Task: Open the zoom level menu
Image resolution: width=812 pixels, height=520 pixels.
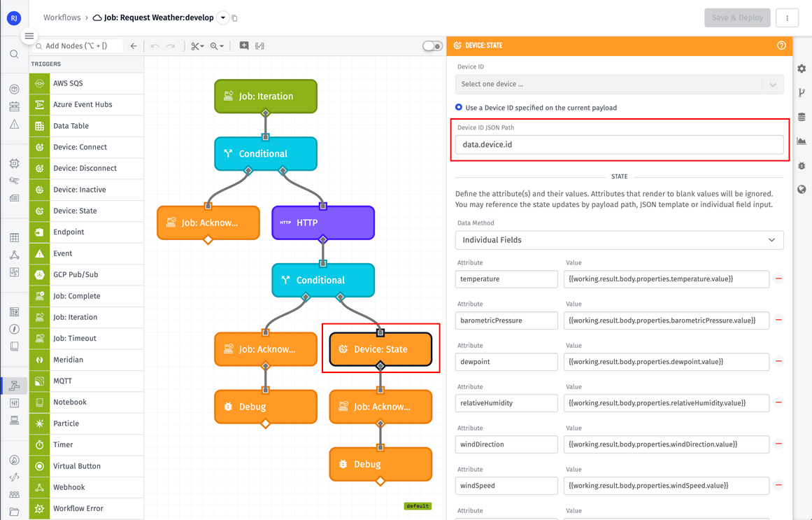Action: click(x=217, y=46)
